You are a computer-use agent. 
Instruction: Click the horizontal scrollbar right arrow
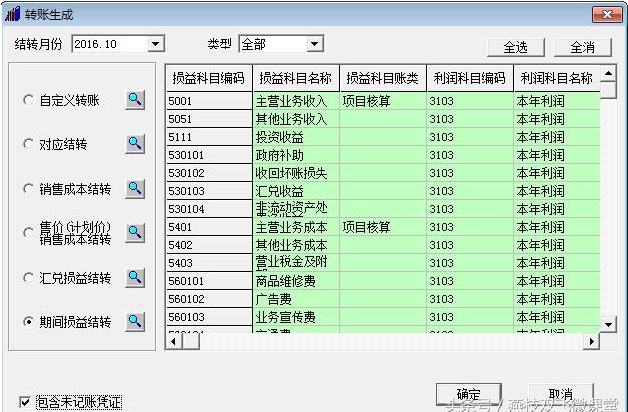tap(591, 341)
